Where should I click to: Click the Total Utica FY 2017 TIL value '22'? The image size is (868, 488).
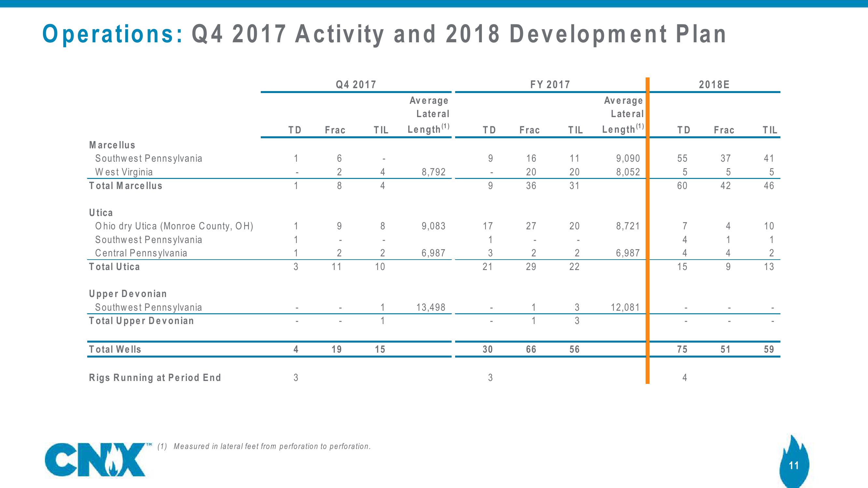click(575, 267)
